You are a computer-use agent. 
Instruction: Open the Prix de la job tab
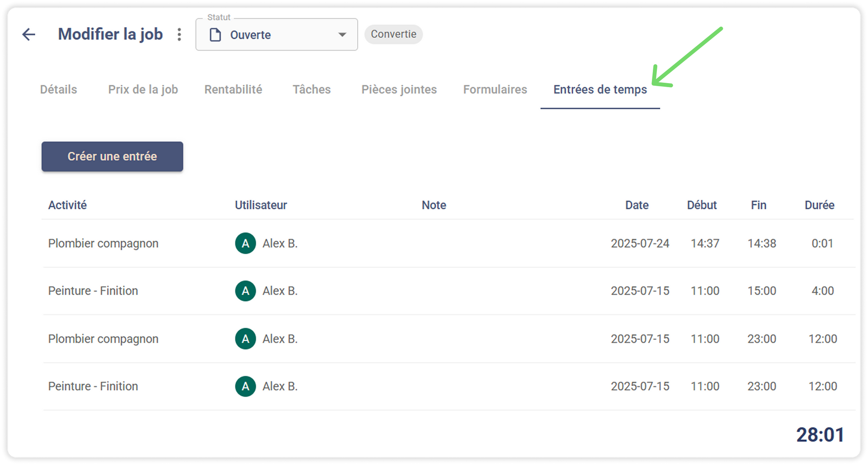click(143, 89)
